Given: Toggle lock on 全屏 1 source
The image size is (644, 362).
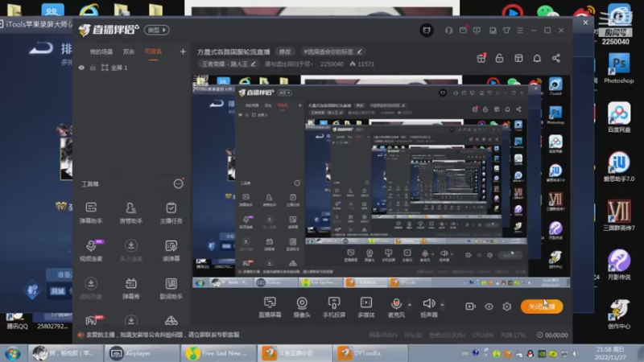Looking at the screenshot, I should click(x=93, y=68).
